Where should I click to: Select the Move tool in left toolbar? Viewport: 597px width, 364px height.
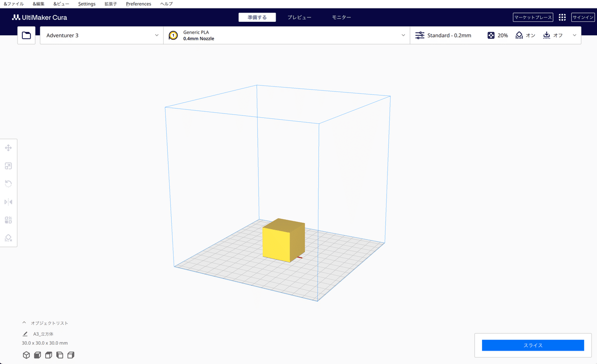click(8, 148)
